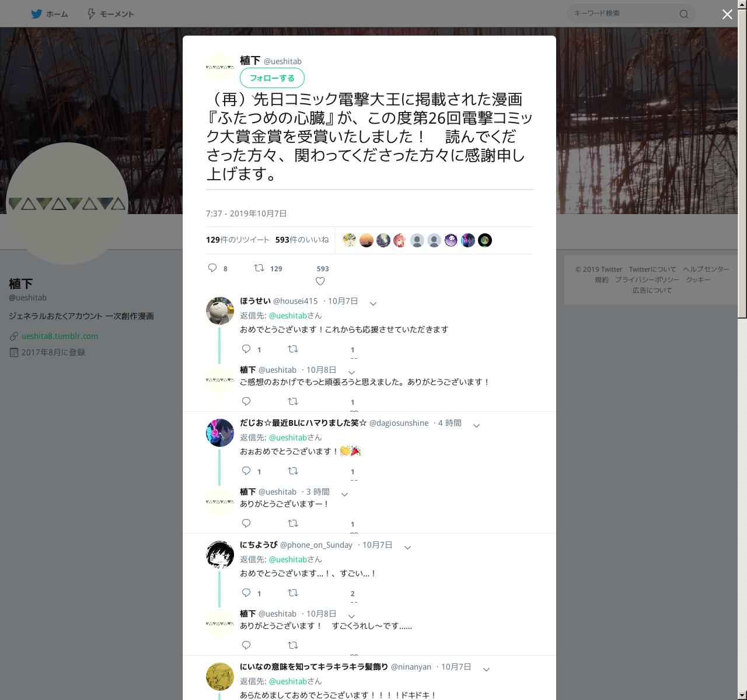Image resolution: width=747 pixels, height=700 pixels.
Task: Expand the options chevron on ほうせい's reply
Action: pos(373,303)
